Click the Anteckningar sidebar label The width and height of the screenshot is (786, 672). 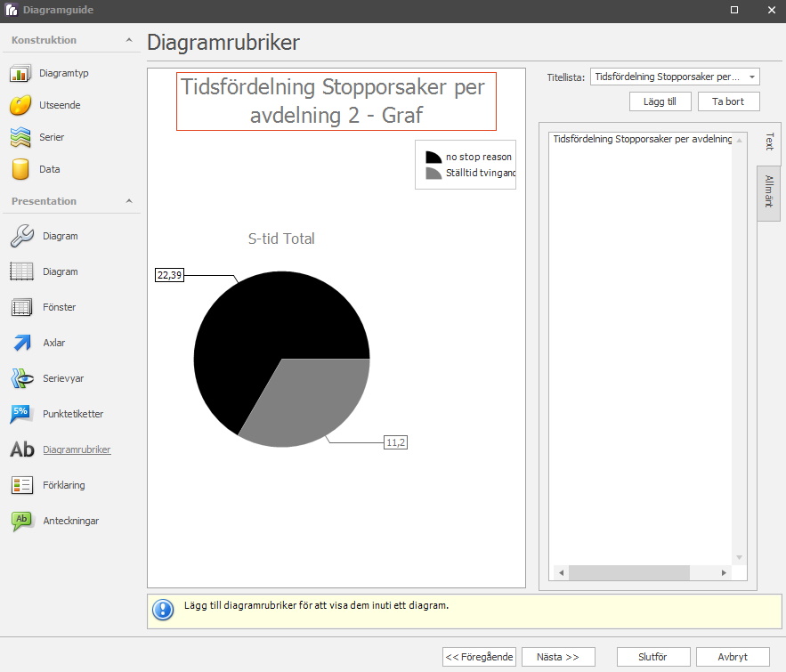[70, 521]
